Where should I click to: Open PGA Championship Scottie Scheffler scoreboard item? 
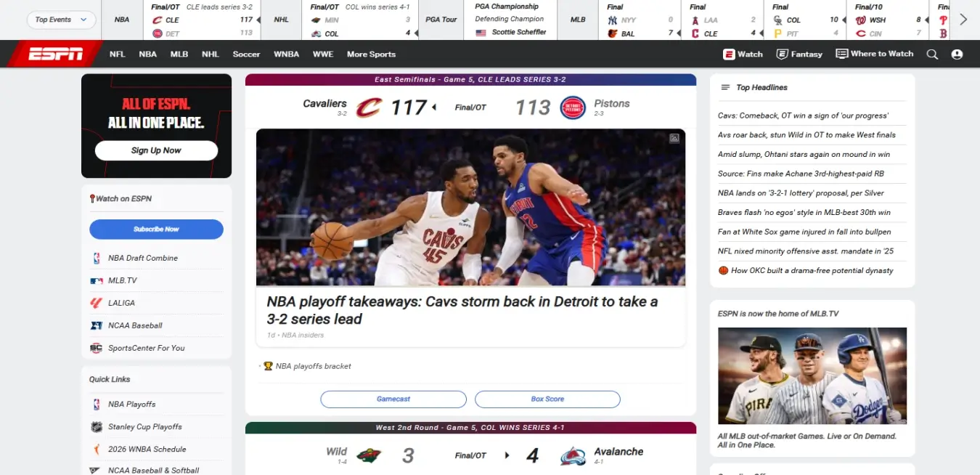tap(510, 20)
